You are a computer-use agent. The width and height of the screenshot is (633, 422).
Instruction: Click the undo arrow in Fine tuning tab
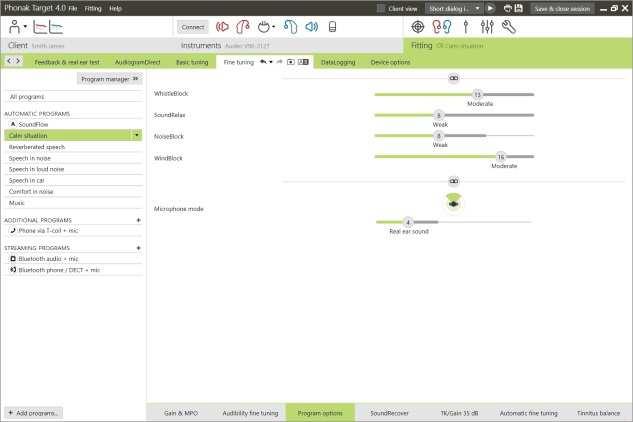(263, 62)
